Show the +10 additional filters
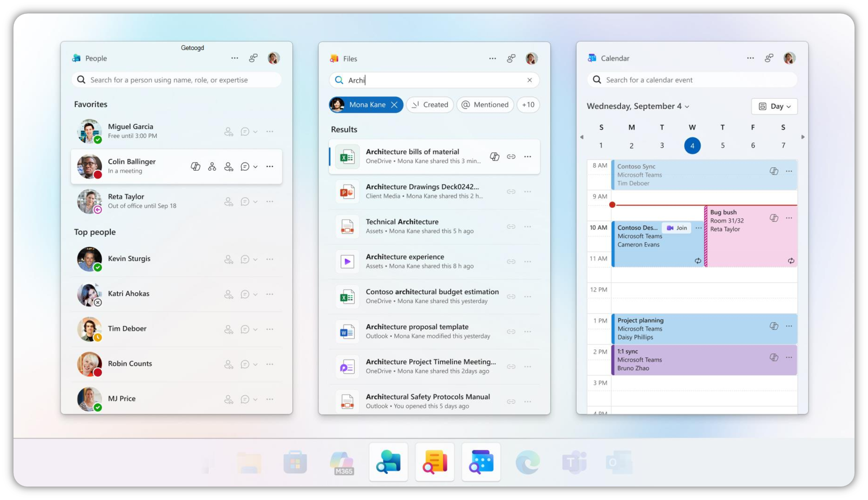 pos(528,105)
